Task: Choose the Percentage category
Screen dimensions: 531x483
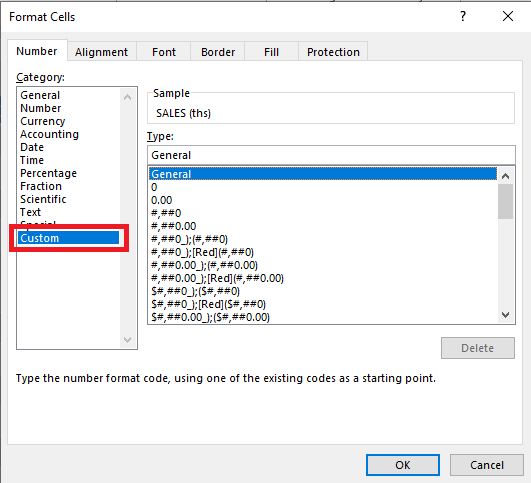Action: [48, 173]
